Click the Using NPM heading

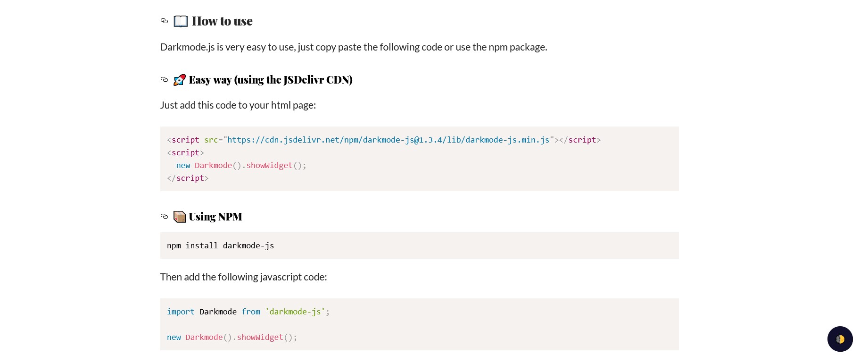[x=215, y=217]
